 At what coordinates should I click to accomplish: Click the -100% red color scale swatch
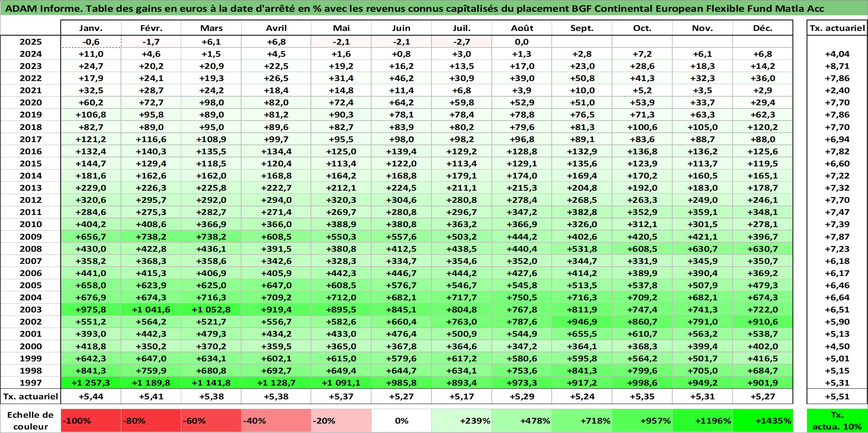(x=91, y=421)
